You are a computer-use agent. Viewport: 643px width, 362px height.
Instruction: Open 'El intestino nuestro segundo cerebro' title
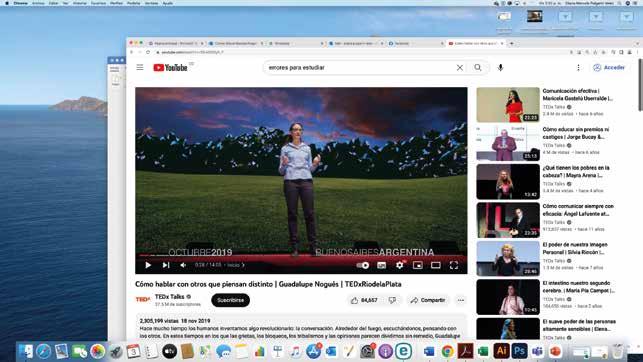pos(579,287)
